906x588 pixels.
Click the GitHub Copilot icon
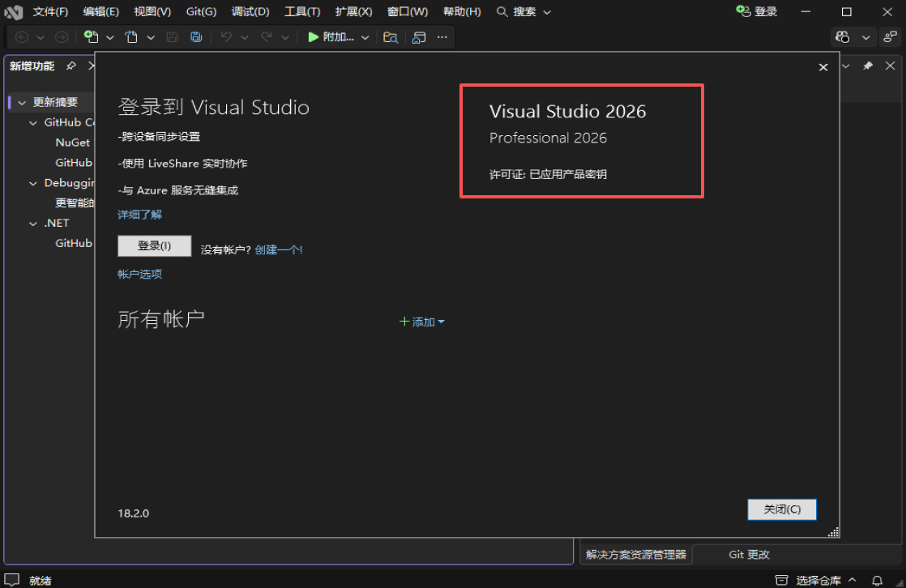pos(843,37)
